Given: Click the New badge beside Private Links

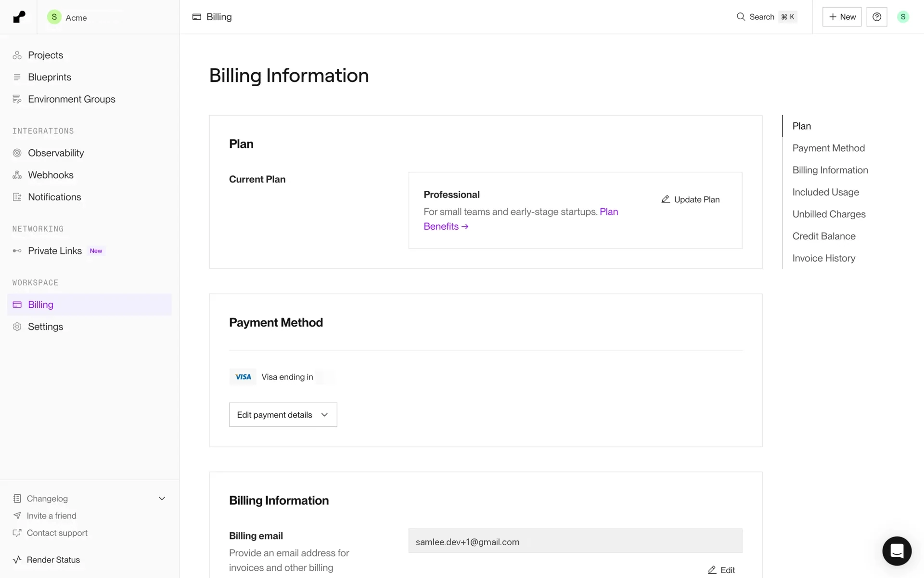Looking at the screenshot, I should click(x=96, y=251).
